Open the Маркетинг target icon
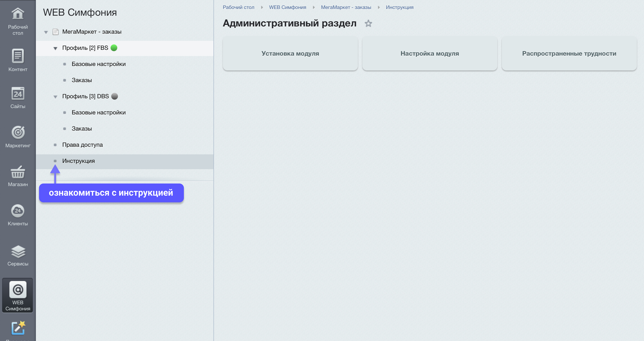 point(18,133)
